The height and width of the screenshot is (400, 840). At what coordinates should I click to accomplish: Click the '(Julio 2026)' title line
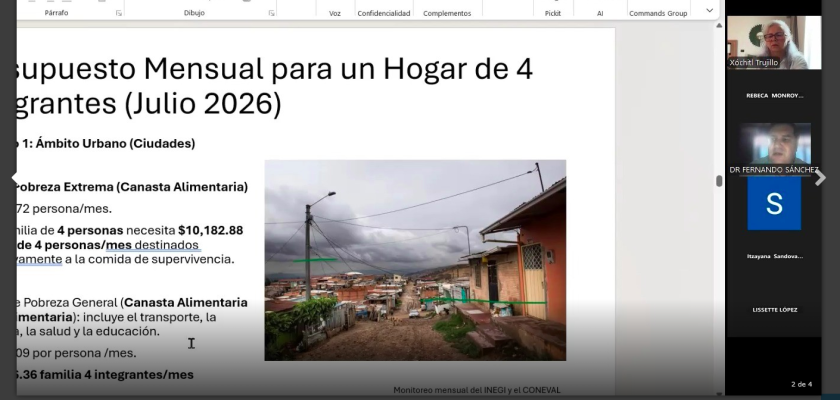click(x=203, y=103)
